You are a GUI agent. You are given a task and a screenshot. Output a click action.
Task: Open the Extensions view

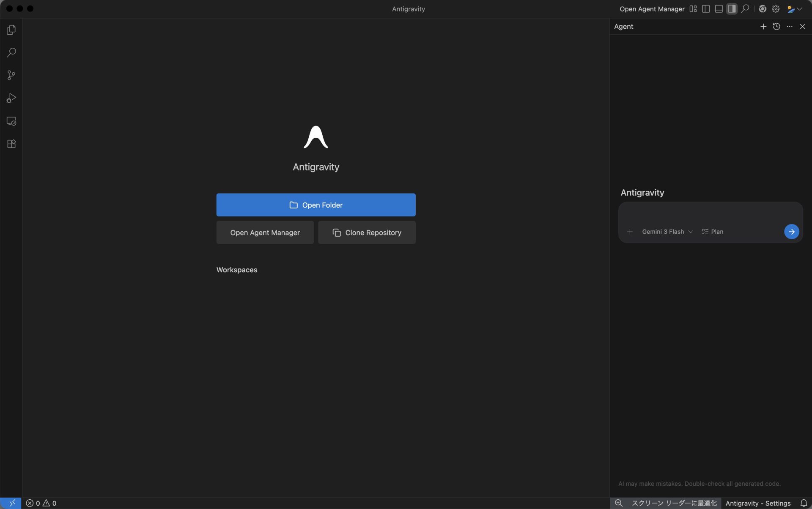[x=11, y=144]
